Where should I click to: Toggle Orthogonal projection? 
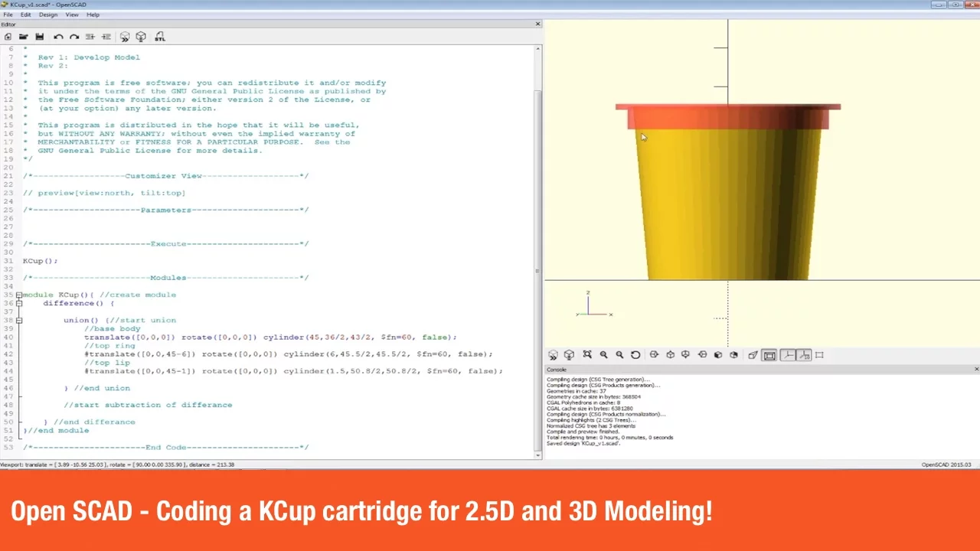click(769, 355)
